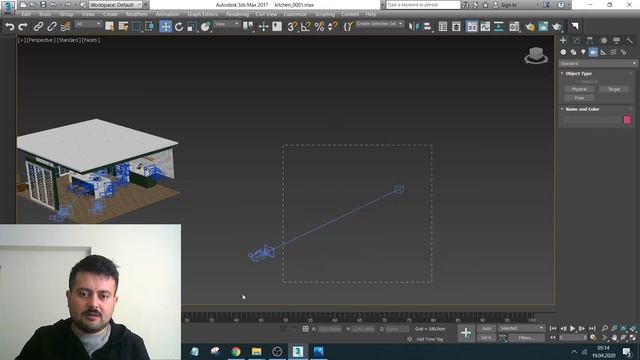Screen dimensions: 640x360
Task: Toggle Percent Snap
Action: tap(319, 27)
